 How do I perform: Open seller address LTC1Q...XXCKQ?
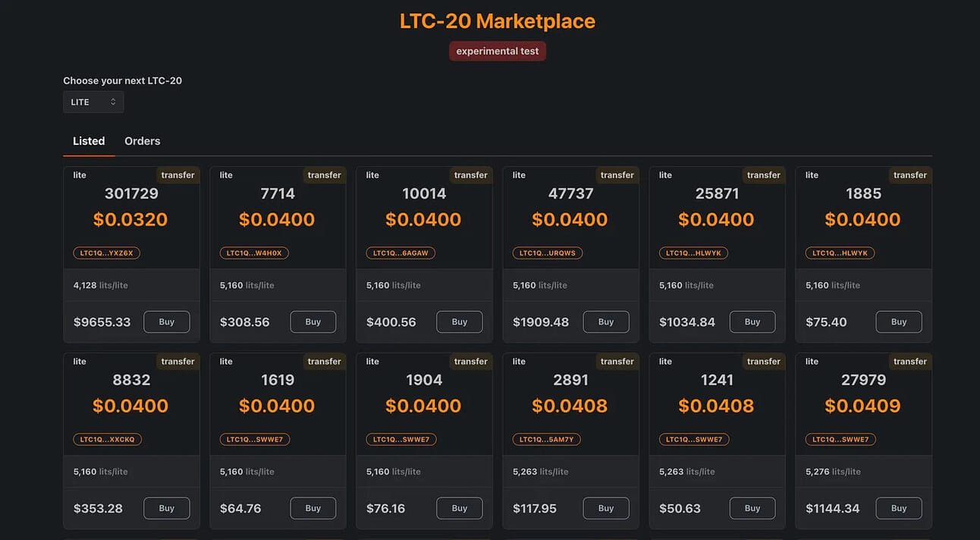pos(107,439)
